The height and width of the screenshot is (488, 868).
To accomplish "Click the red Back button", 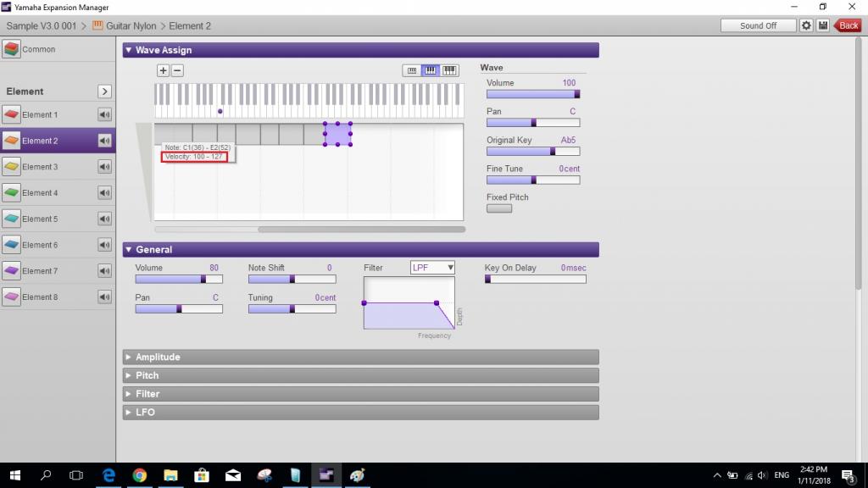I will (848, 25).
